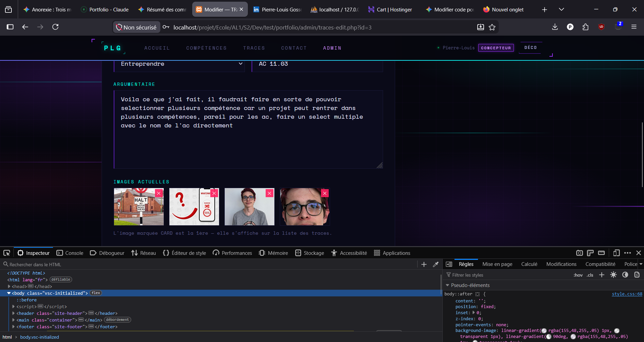Click the 'débordement' badge on main
Screen dimensions: 644x342
[117, 320]
